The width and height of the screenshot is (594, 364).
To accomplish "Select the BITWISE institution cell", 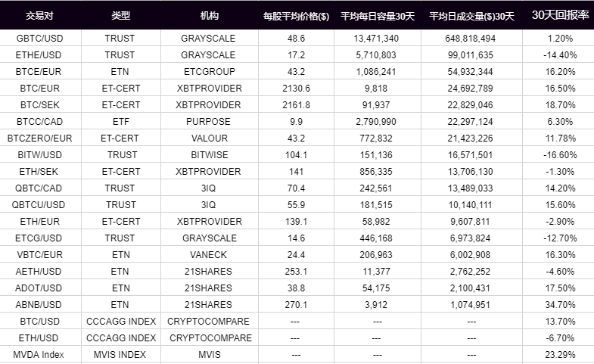I will pyautogui.click(x=210, y=155).
